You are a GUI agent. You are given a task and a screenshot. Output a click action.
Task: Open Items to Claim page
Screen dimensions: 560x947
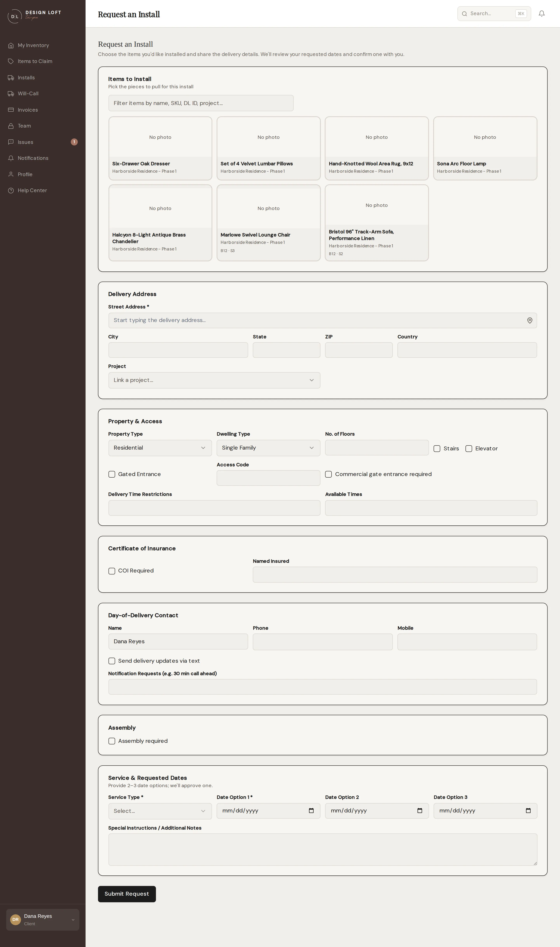[35, 61]
